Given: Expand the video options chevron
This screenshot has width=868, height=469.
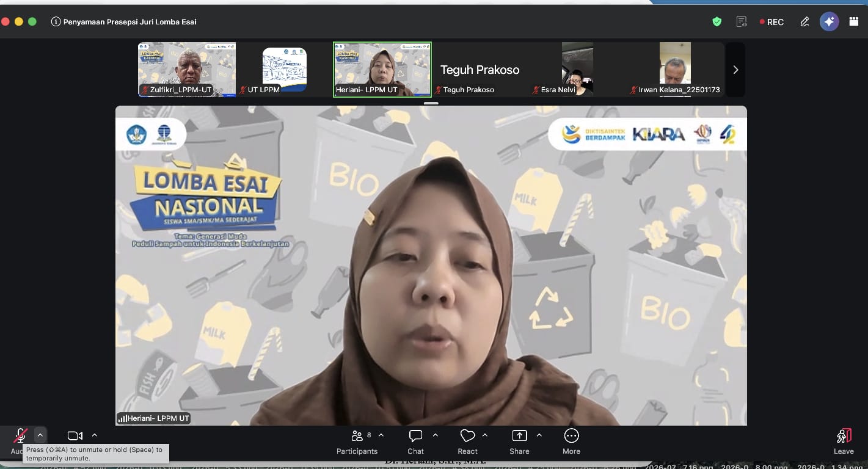Looking at the screenshot, I should (x=94, y=435).
